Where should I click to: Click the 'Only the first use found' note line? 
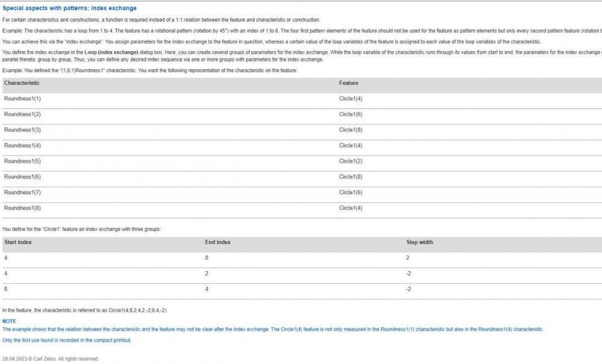click(x=66, y=340)
